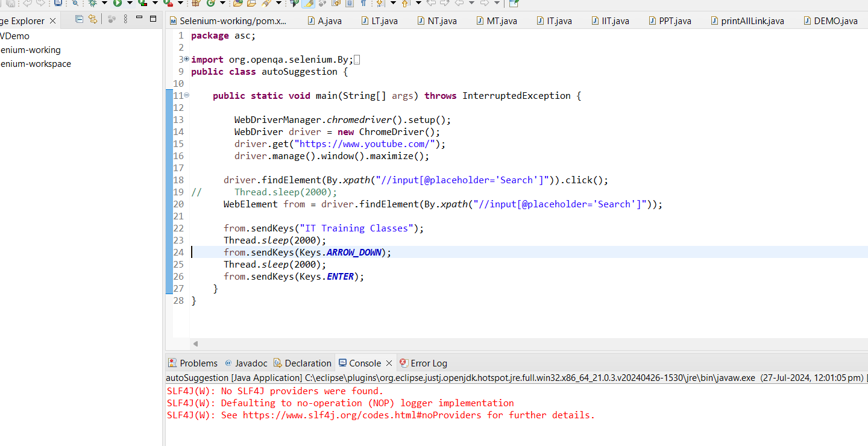Select the enium-workspace project in Package Explorer
This screenshot has height=446, width=868.
click(36, 63)
